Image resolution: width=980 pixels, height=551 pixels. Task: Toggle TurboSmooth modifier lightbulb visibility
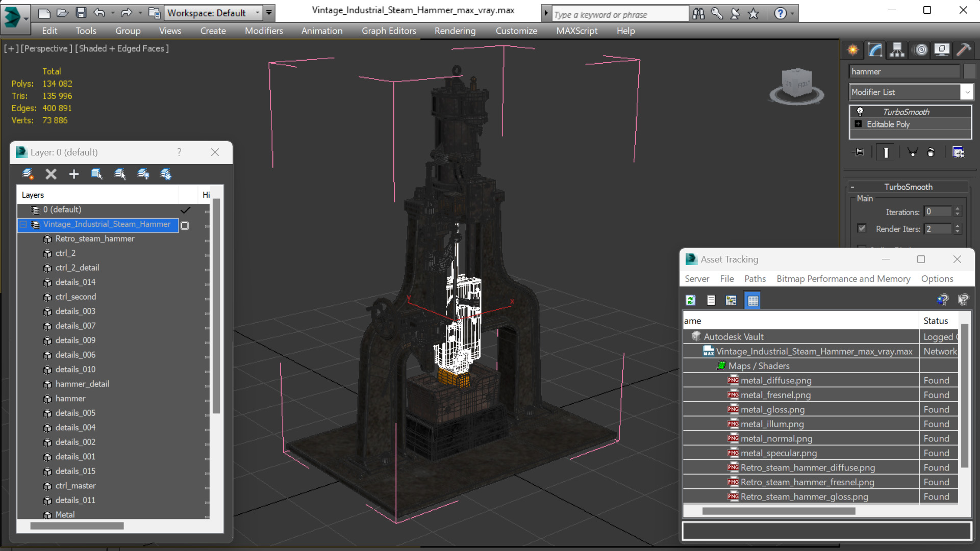[x=860, y=112]
